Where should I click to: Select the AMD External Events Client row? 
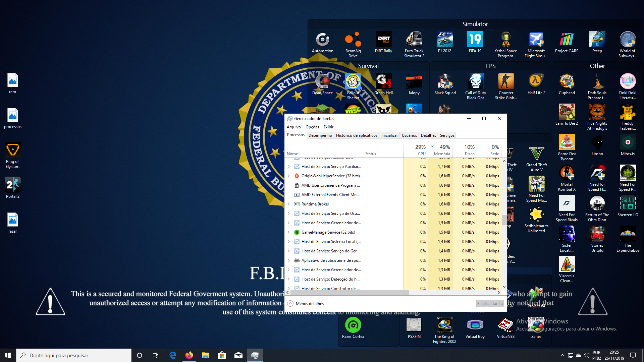393,194
